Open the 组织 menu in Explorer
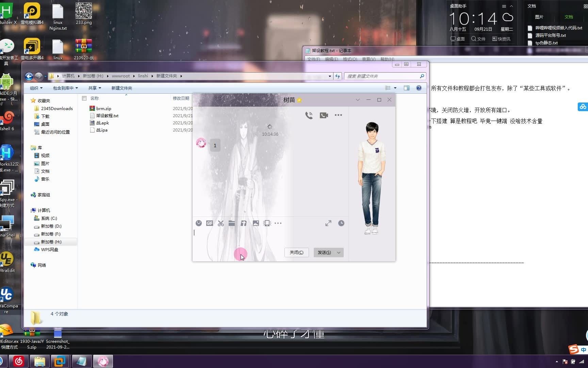This screenshot has width=588, height=368. 36,88
